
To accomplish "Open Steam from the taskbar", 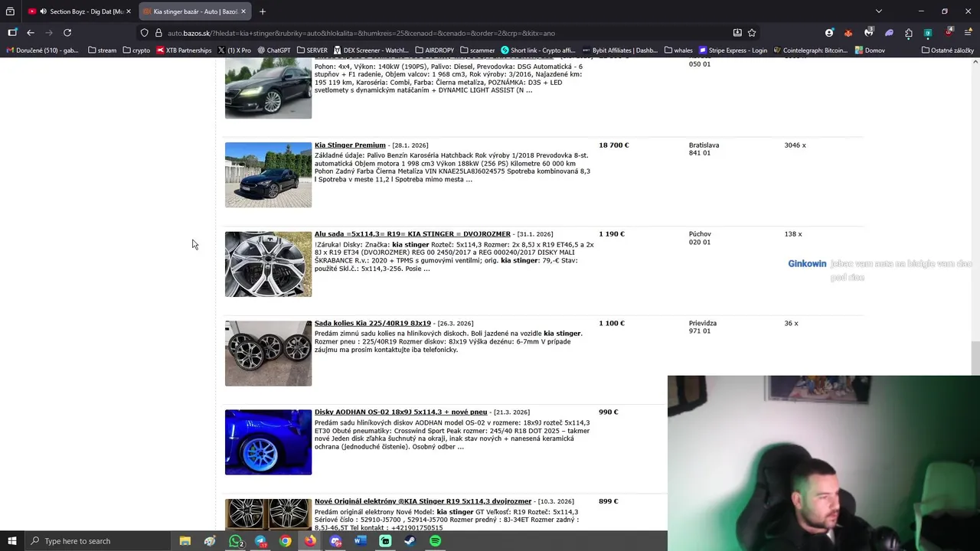I will coord(410,541).
